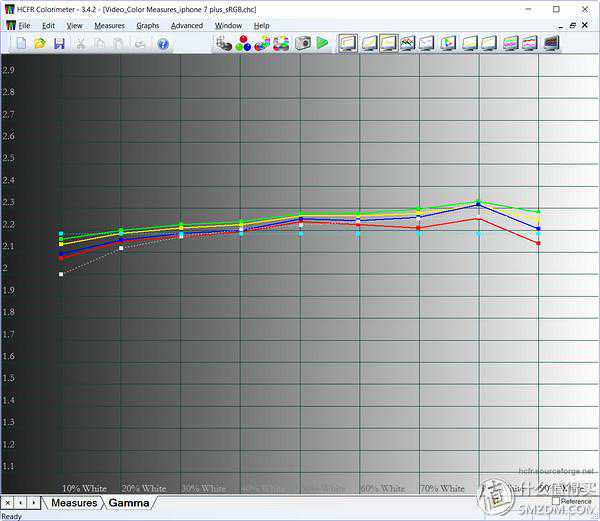Viewport: 600px width, 521px height.
Task: Click the last monitor icon in toolbar
Action: tap(551, 44)
